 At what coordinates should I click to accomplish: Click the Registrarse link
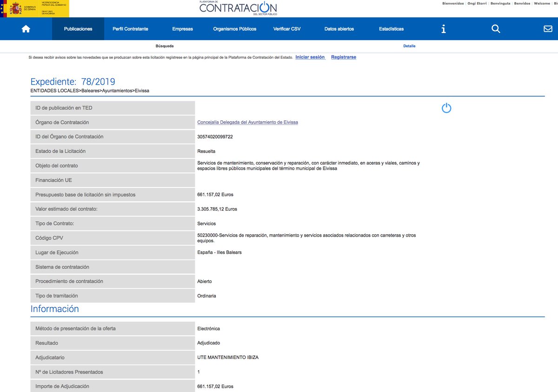[344, 57]
